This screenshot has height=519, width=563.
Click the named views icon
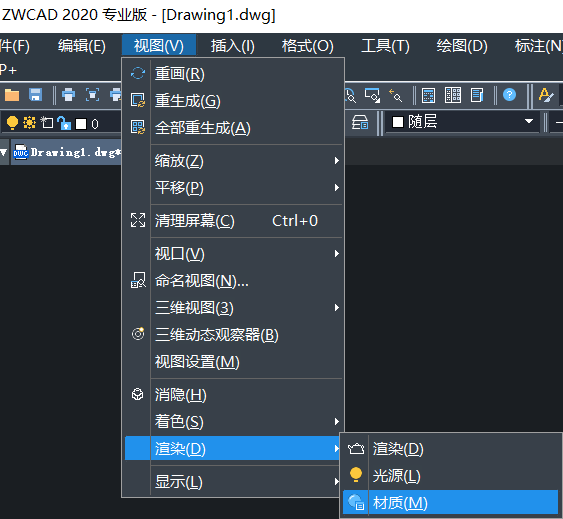(138, 280)
